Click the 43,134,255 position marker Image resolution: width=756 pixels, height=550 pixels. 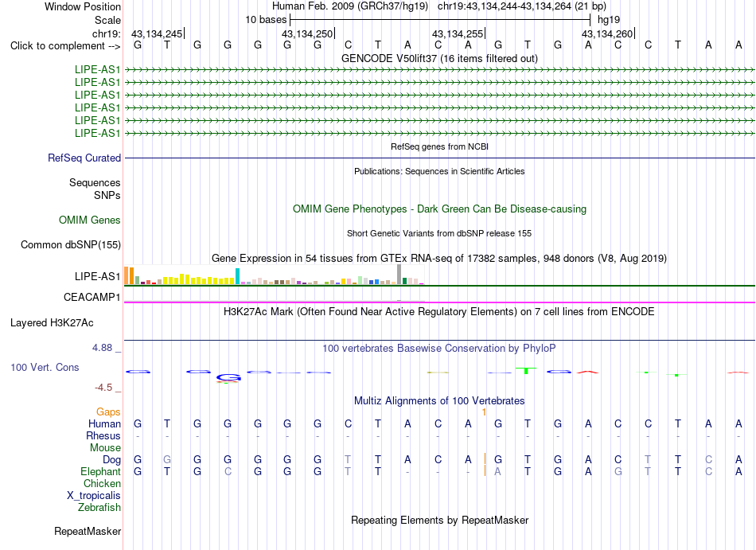point(458,33)
